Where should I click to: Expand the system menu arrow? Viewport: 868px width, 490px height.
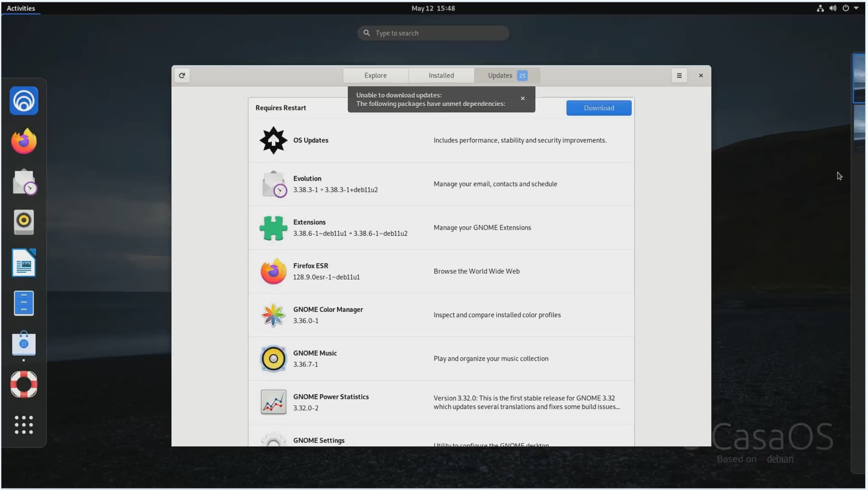point(856,8)
